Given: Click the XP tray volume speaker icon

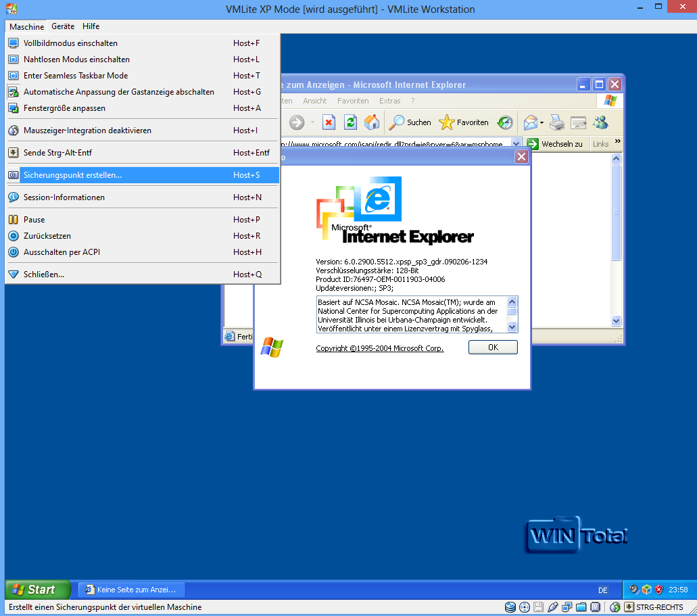Looking at the screenshot, I should tap(634, 590).
